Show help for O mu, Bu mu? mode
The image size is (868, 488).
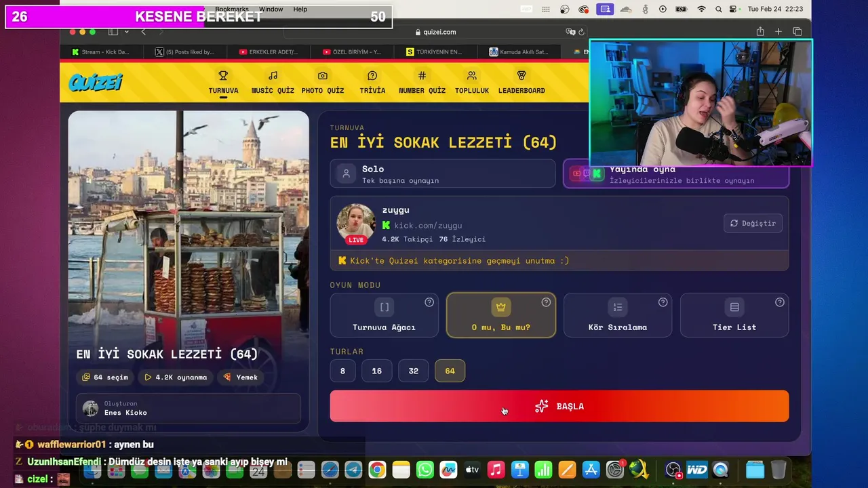coord(546,302)
